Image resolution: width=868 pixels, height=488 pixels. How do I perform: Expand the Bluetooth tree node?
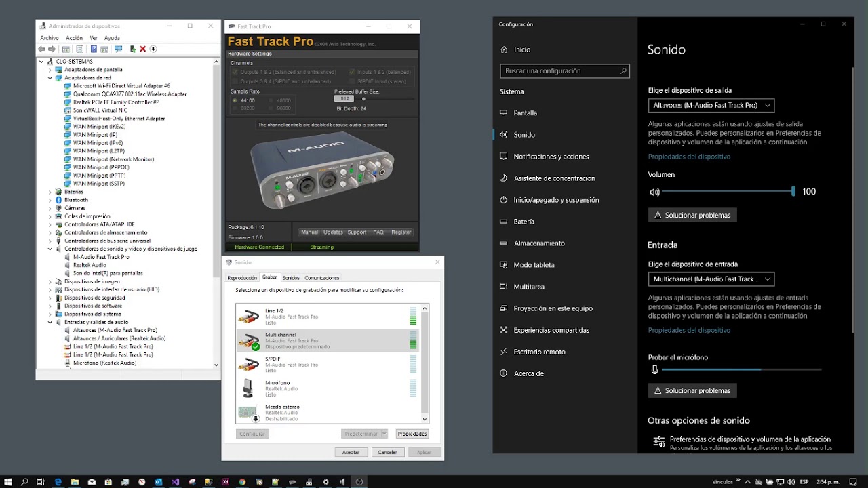click(x=50, y=200)
